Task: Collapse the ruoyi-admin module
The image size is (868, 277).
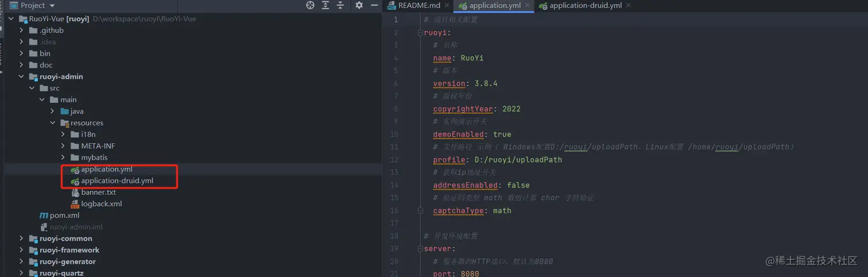Action: [x=21, y=76]
